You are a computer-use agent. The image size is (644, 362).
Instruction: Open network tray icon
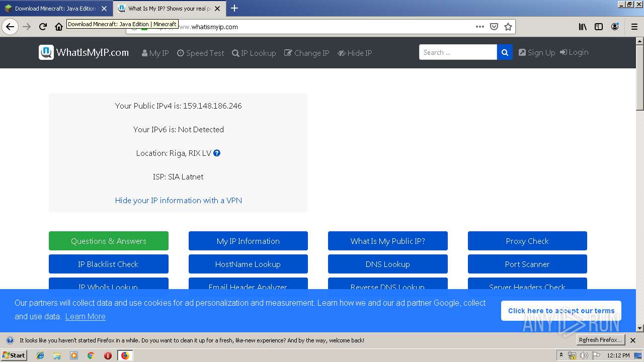tap(572, 355)
